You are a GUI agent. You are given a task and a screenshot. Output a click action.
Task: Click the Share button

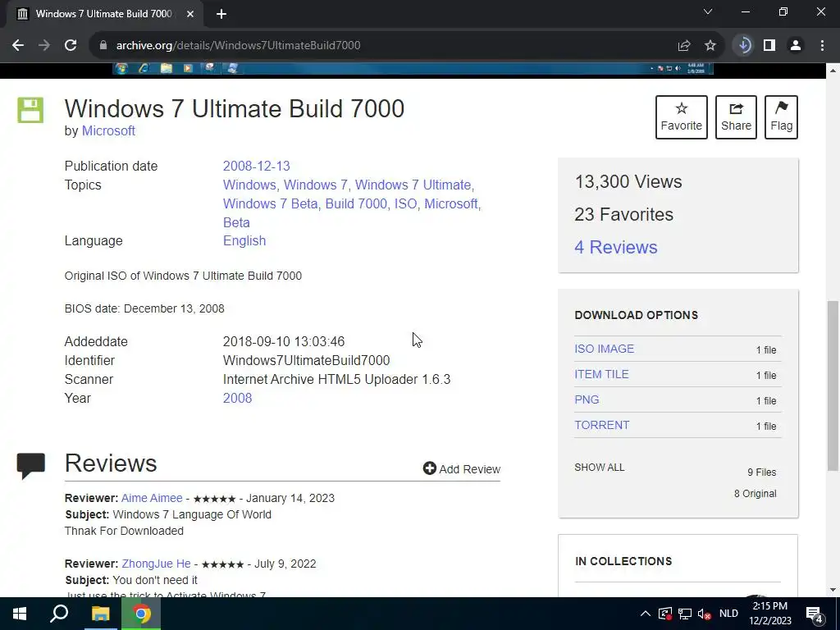pos(736,117)
